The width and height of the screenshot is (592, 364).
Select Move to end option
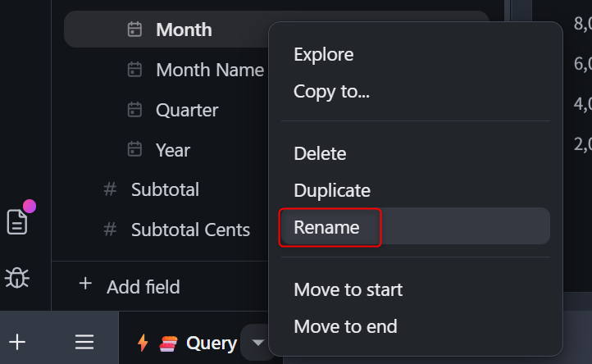pos(345,326)
